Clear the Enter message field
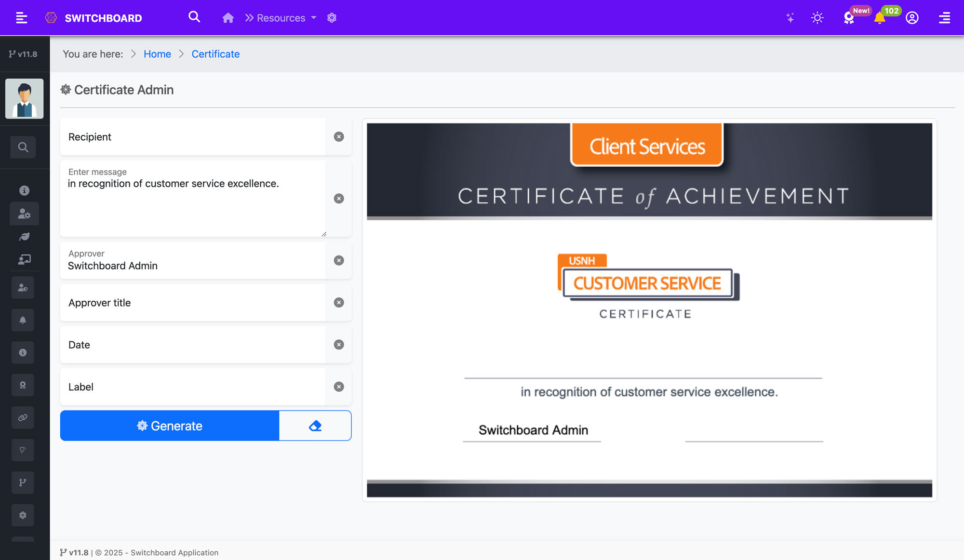This screenshot has height=560, width=964. click(x=339, y=199)
